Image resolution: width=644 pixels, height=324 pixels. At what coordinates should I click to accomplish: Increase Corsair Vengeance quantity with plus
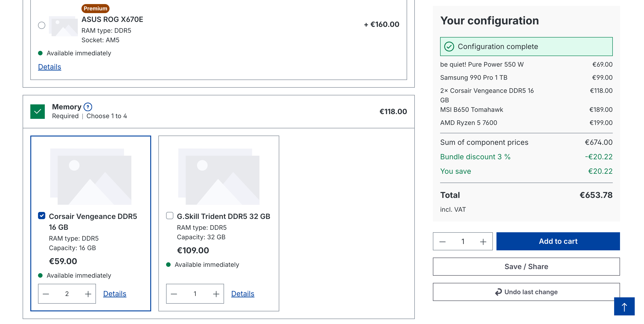[88, 294]
